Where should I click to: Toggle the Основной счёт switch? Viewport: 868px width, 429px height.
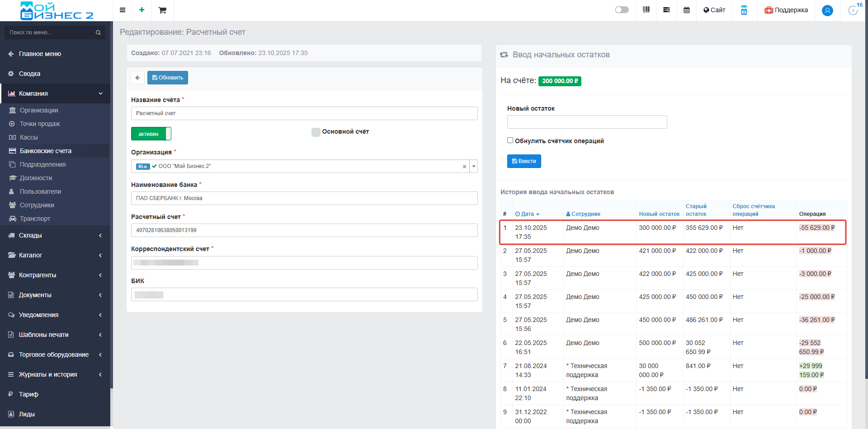316,132
